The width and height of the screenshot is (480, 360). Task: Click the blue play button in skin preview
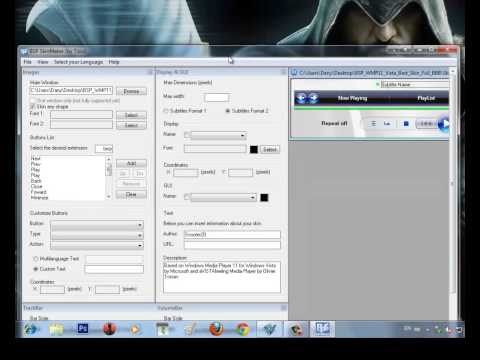[444, 124]
